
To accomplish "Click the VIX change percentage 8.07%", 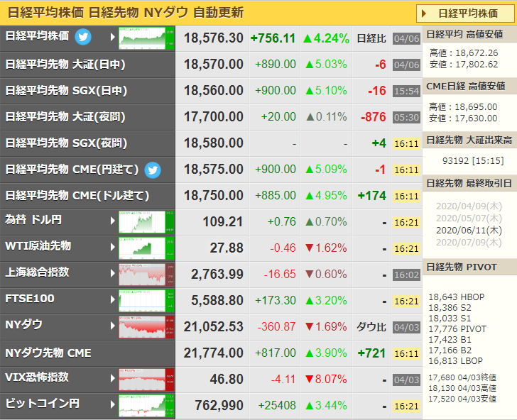I will (331, 380).
